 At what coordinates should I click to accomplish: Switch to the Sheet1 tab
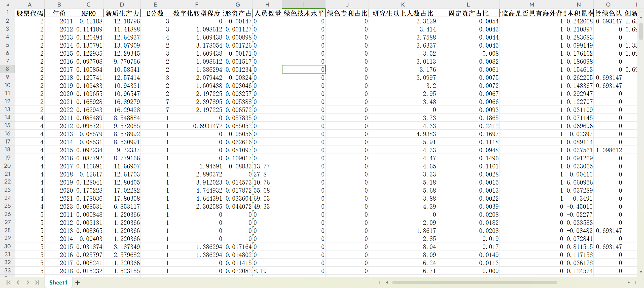pos(58,282)
